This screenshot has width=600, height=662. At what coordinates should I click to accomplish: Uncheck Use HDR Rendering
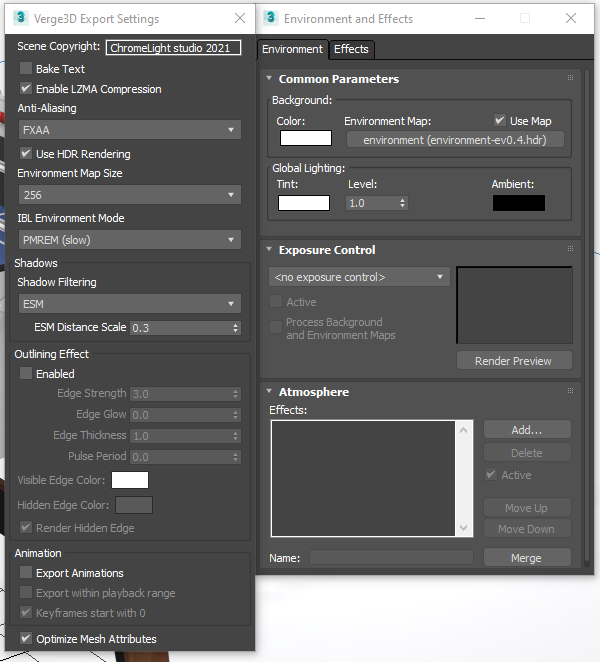pyautogui.click(x=26, y=154)
